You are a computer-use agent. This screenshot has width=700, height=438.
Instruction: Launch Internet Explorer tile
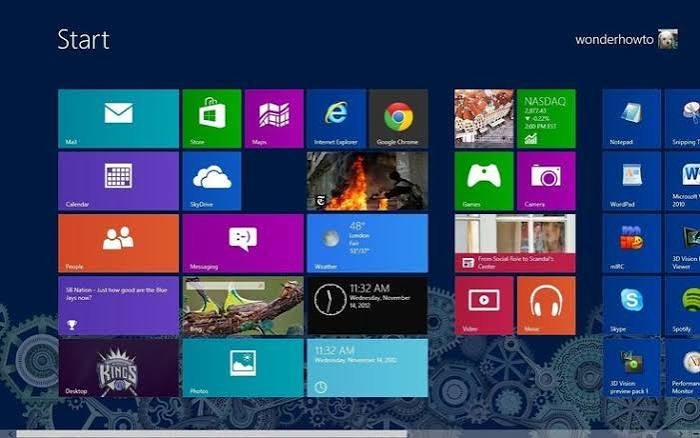336,118
